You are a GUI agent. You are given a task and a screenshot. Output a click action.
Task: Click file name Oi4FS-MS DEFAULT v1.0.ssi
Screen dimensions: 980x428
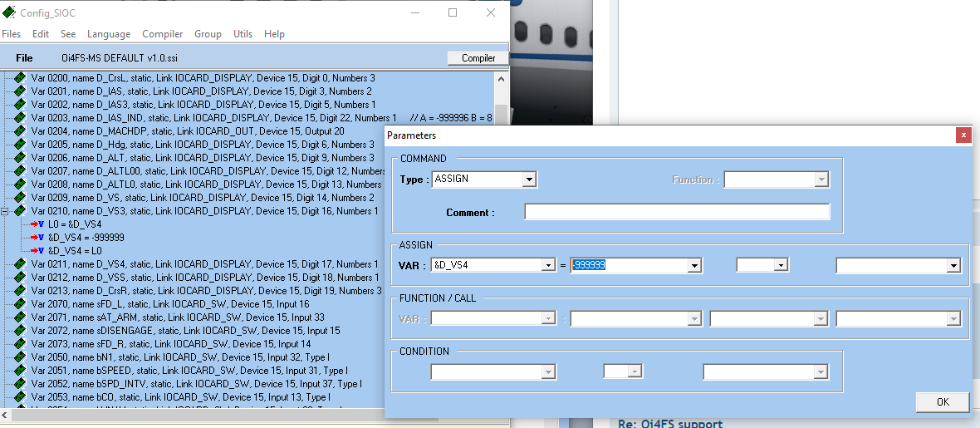pyautogui.click(x=120, y=58)
